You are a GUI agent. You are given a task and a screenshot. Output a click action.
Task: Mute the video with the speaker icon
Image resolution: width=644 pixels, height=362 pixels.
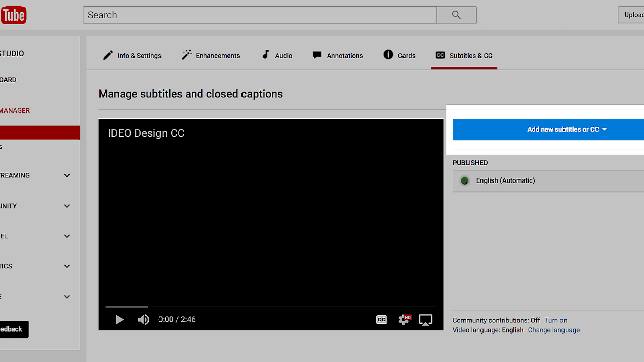[144, 319]
